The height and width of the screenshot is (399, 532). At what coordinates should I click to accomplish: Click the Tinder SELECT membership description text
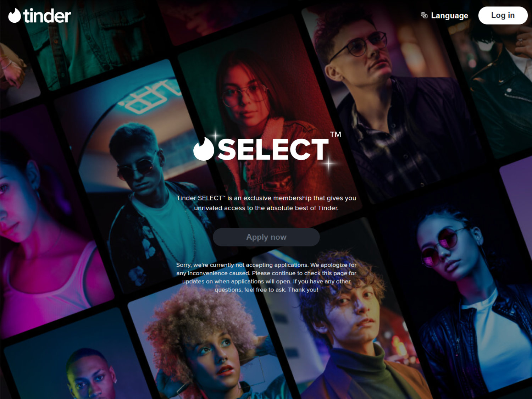click(266, 203)
